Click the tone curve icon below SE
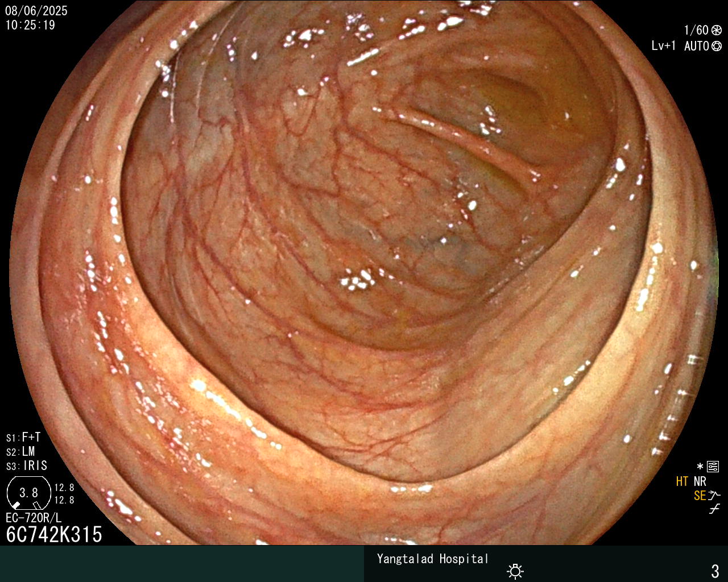This screenshot has width=728, height=582. (714, 509)
